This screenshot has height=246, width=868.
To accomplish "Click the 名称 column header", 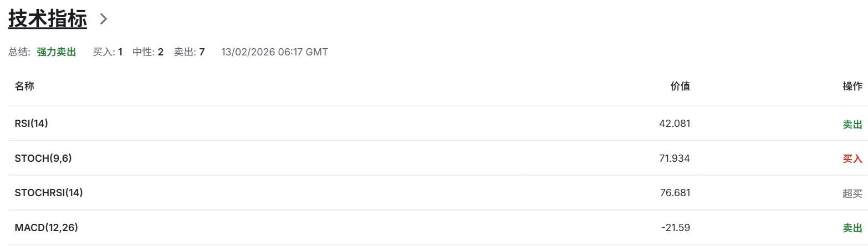I will pos(24,86).
